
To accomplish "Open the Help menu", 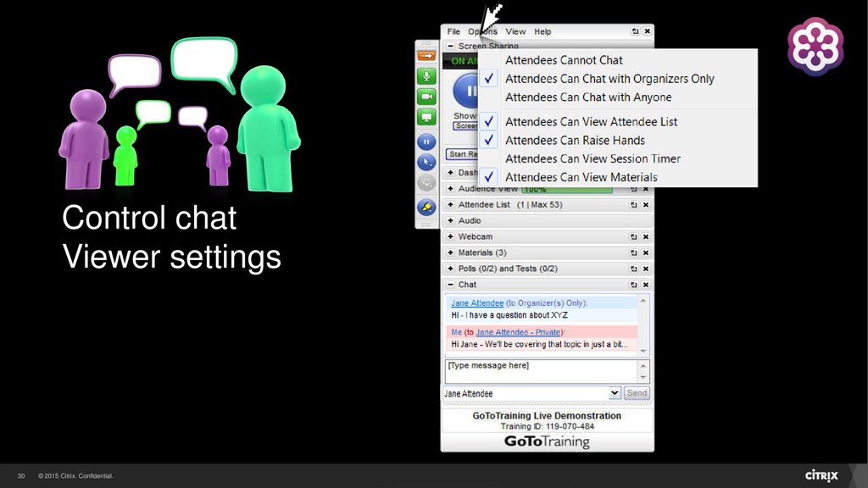I will [x=542, y=31].
